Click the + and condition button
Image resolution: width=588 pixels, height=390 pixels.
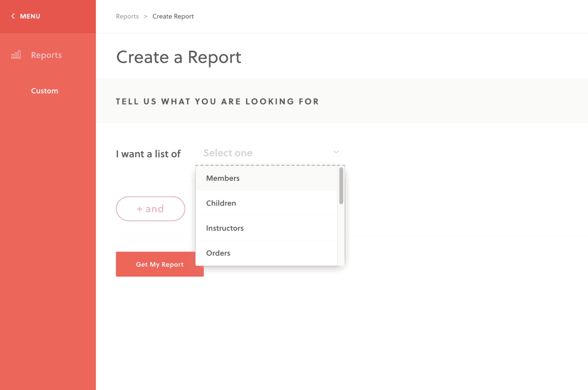(150, 209)
